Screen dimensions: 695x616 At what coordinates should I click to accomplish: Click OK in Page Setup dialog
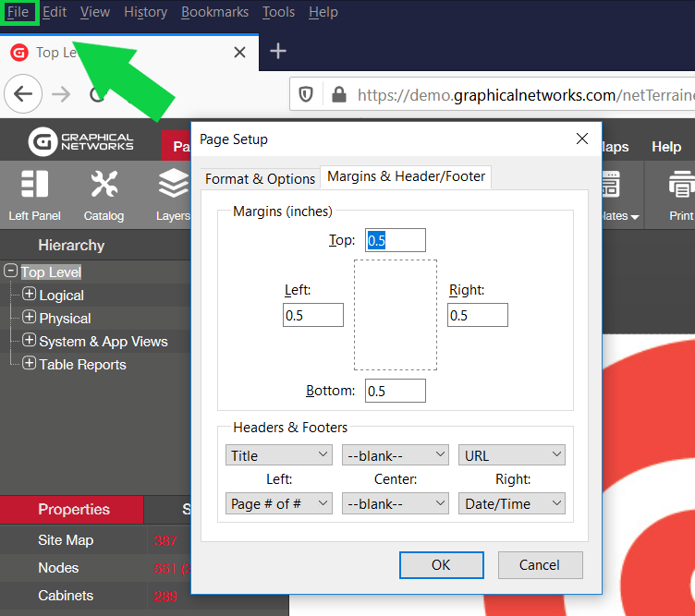click(441, 565)
